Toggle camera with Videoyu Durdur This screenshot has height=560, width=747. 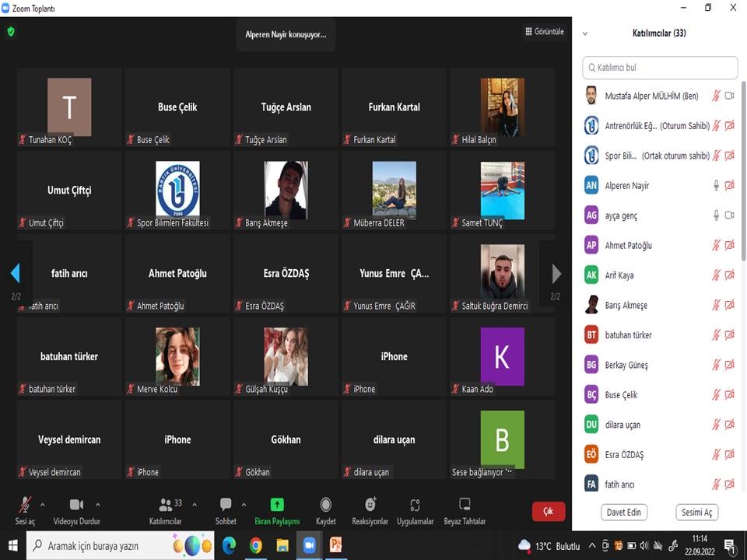click(76, 505)
